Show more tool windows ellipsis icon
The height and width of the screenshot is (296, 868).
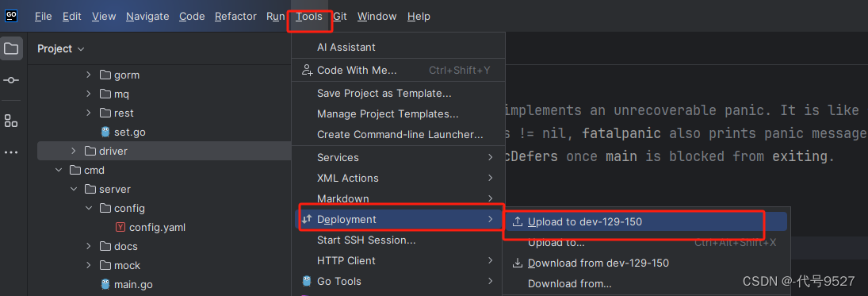(11, 152)
